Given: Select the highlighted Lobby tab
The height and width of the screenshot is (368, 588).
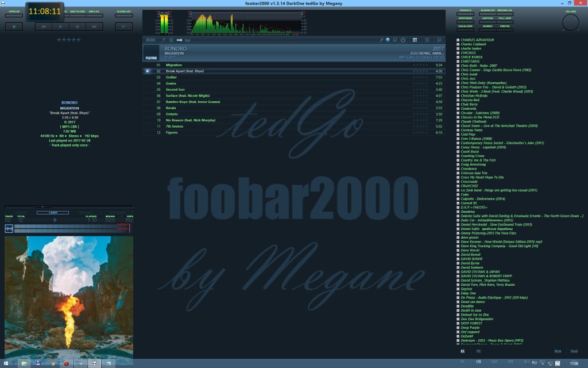Looking at the screenshot, I should (x=53, y=213).
